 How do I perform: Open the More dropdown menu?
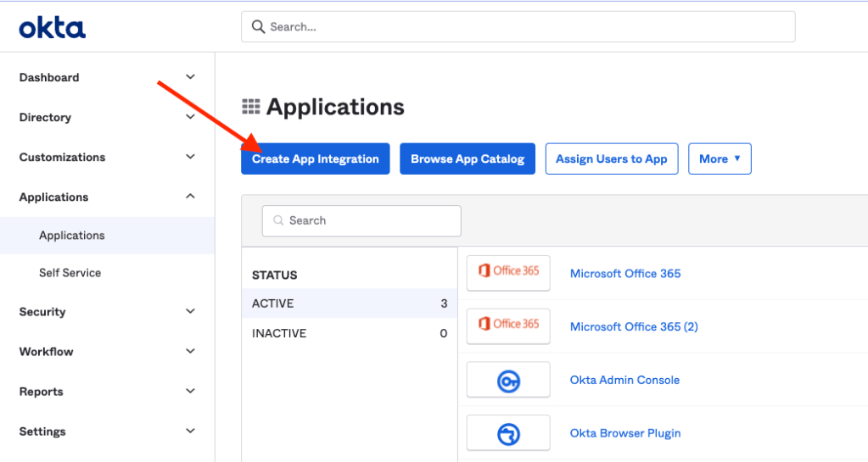(720, 159)
